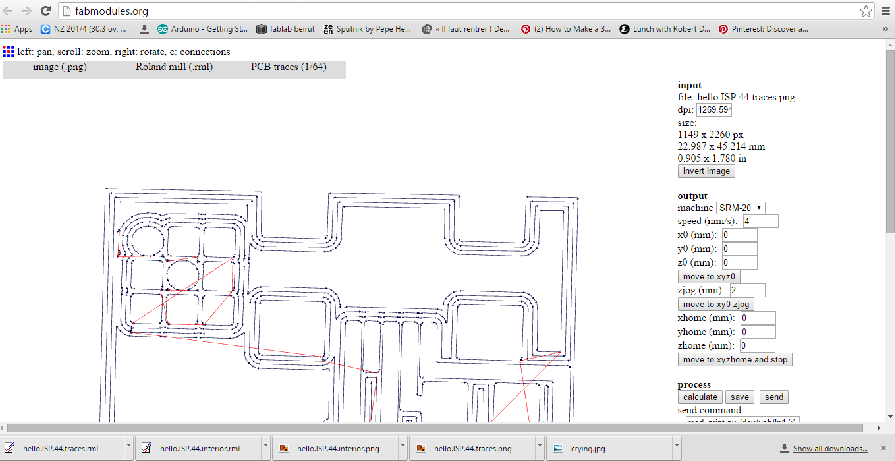The image size is (895, 461).
Task: Click the move to xyz0 button
Action: [709, 276]
